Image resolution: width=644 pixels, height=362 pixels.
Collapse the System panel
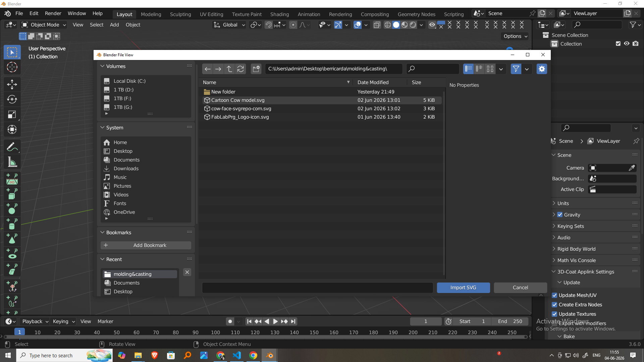click(x=103, y=128)
